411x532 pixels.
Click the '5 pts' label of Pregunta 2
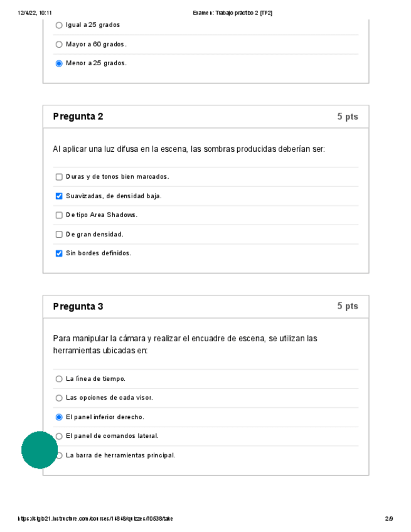[x=347, y=117]
